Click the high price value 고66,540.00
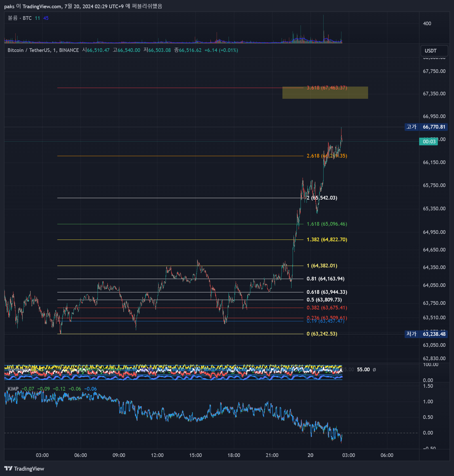Viewport: 454px width, 476px height. click(126, 50)
